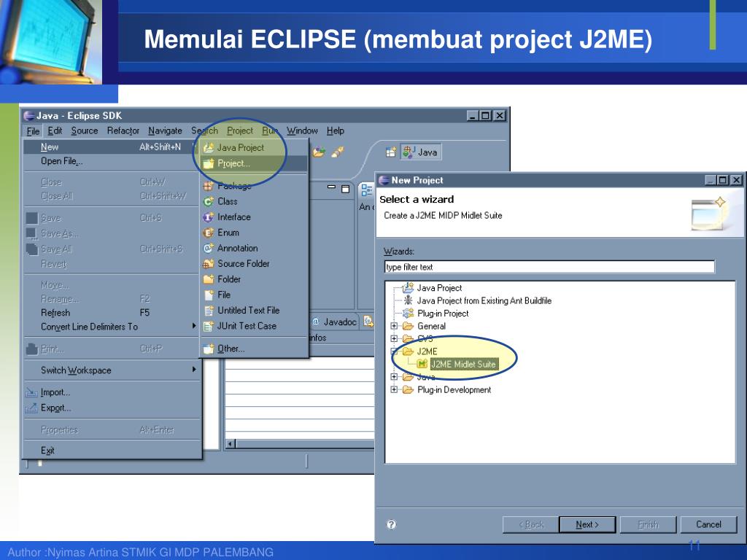Click the Class icon in submenu
747x560 pixels.
pos(208,201)
